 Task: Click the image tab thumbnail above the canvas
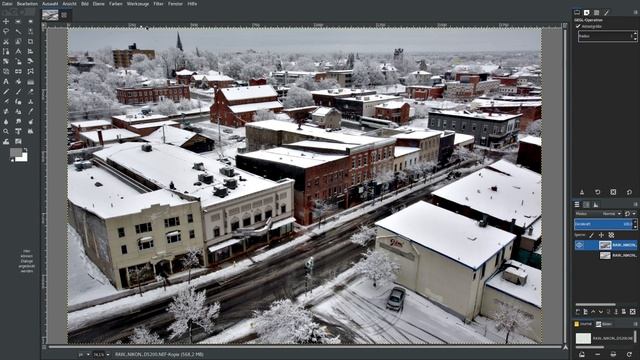[x=50, y=15]
